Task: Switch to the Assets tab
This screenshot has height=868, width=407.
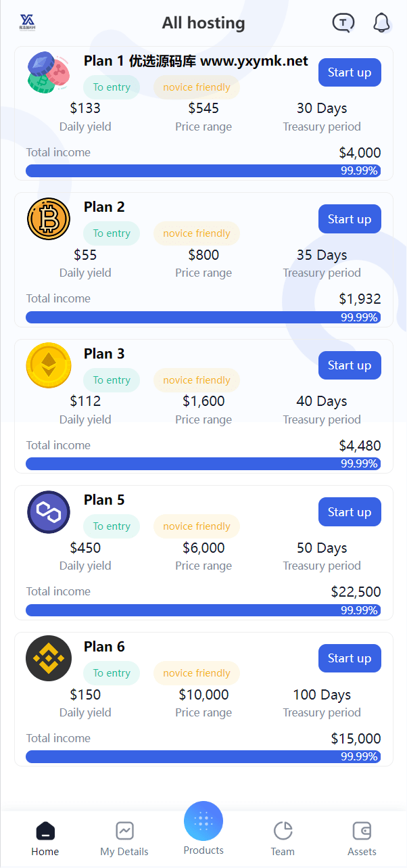Action: coord(362,838)
